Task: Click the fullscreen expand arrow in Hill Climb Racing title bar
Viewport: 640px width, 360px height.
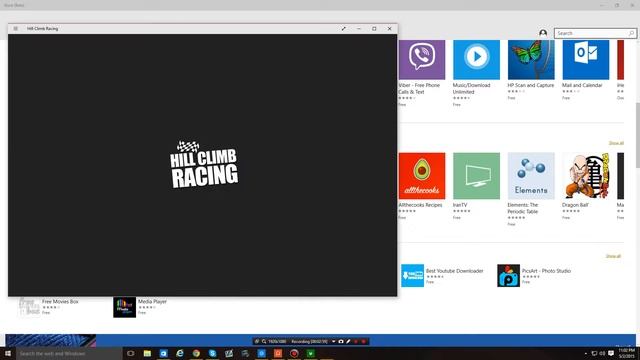Action: (x=344, y=29)
